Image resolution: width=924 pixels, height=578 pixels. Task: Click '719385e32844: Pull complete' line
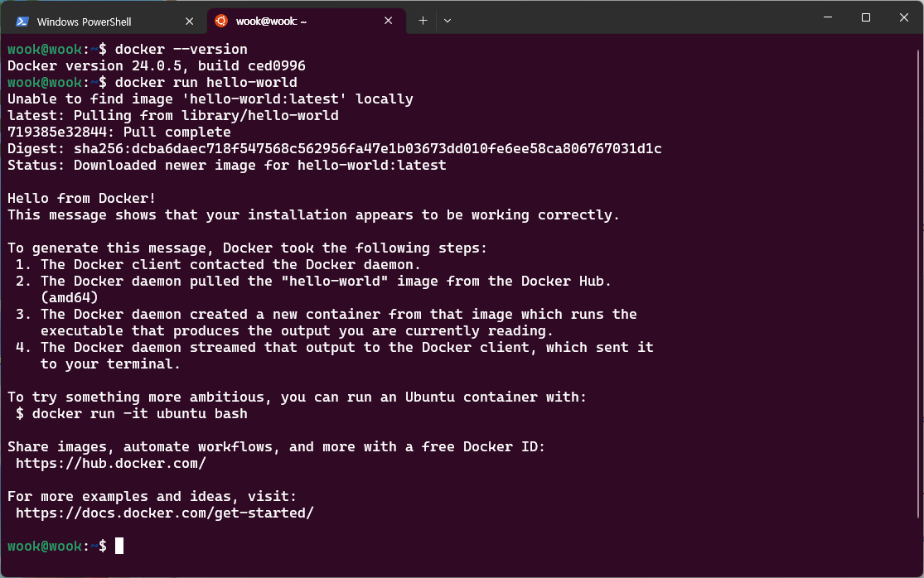click(x=119, y=132)
